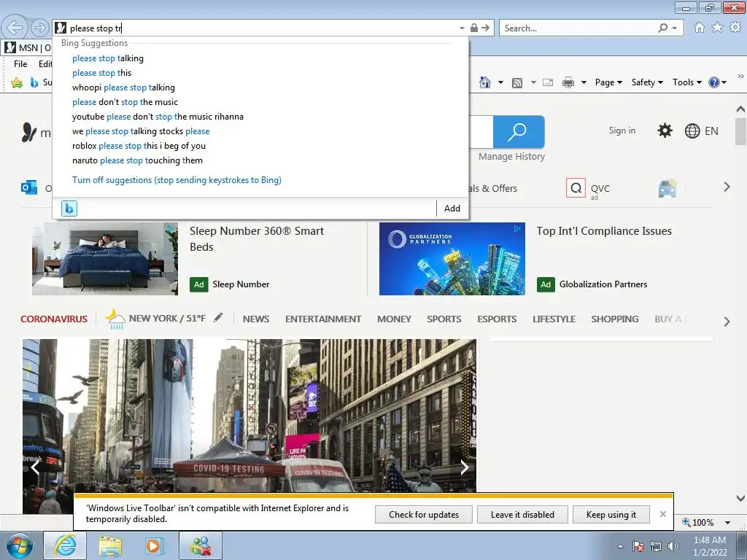Screen dimensions: 747x560
Task: Expand the Home page dropdown arrow
Action: (500, 83)
